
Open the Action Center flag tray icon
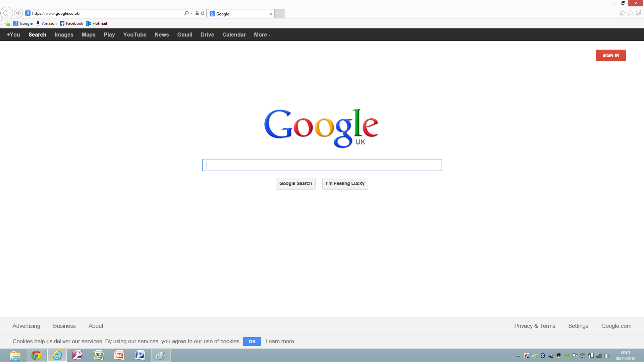tap(575, 356)
